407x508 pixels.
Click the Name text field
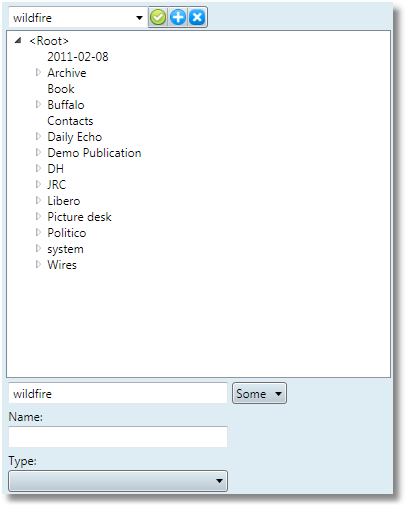point(118,436)
